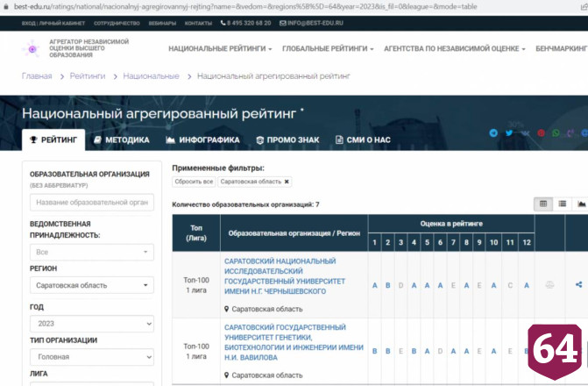The image size is (588, 386).
Task: Click the phone number 8 495 320 68 20
Action: pos(245,23)
